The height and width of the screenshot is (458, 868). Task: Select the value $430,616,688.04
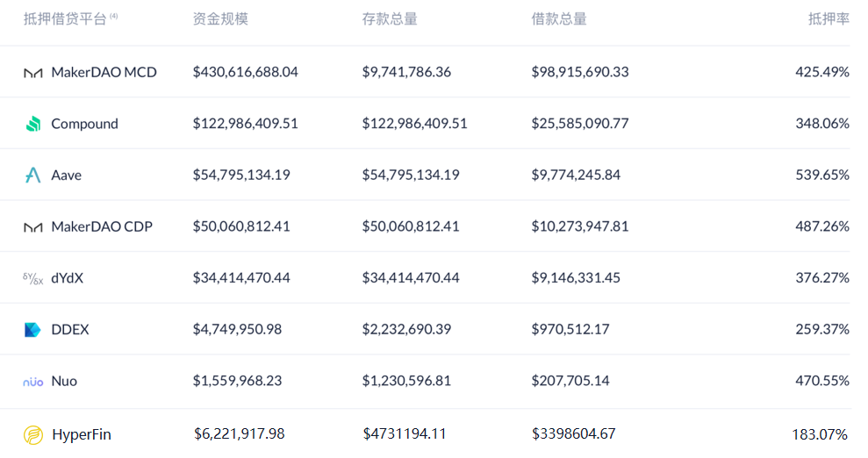(245, 72)
